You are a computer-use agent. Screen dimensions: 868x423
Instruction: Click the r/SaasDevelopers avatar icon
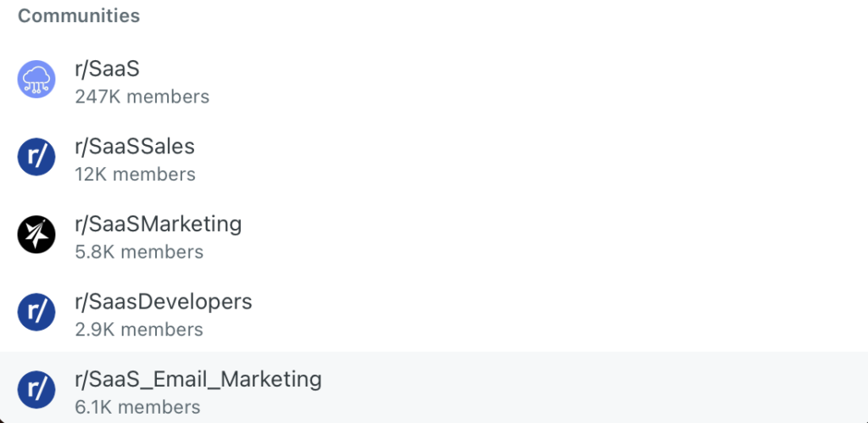coord(36,312)
